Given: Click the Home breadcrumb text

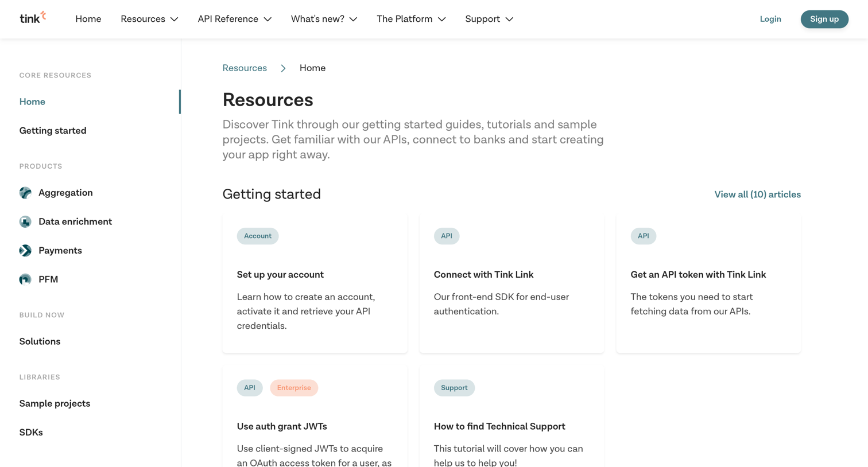Looking at the screenshot, I should pyautogui.click(x=312, y=68).
